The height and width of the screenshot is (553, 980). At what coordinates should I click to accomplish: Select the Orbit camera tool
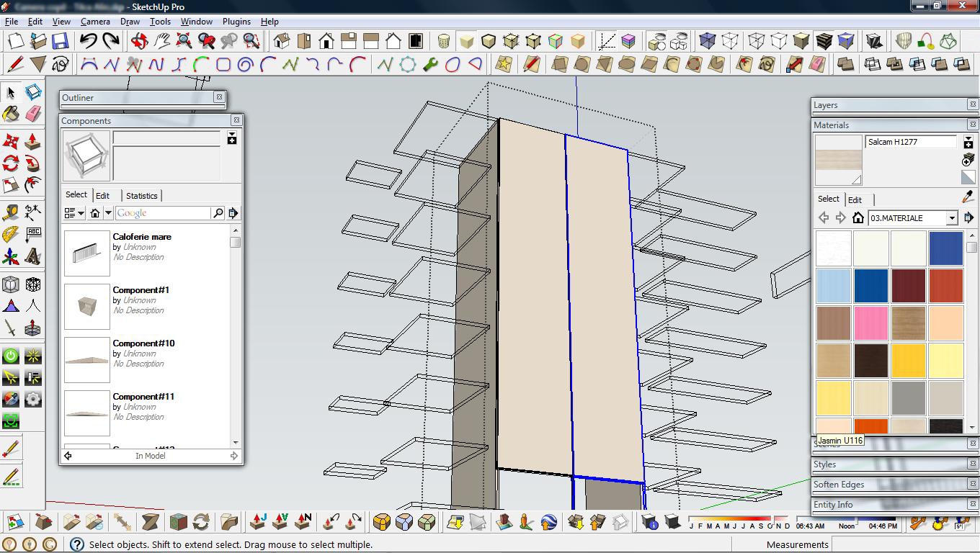140,40
